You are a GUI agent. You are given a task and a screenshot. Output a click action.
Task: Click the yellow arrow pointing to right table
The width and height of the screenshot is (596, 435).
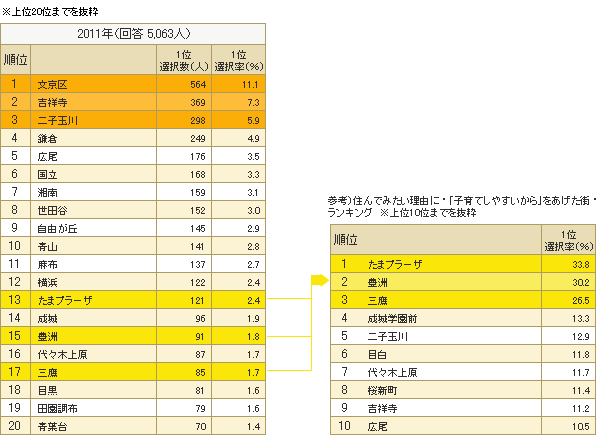click(x=320, y=280)
